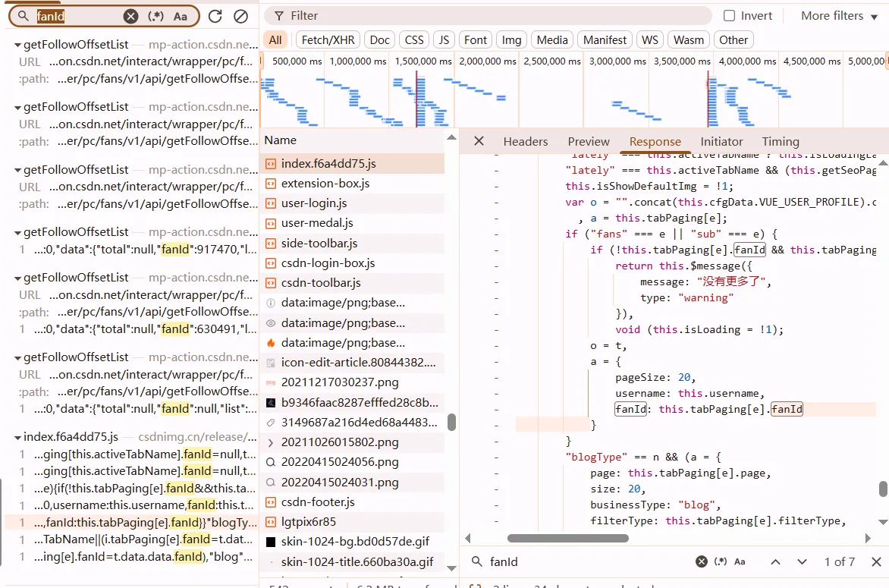Open the Timing tab
The width and height of the screenshot is (889, 588).
point(780,142)
